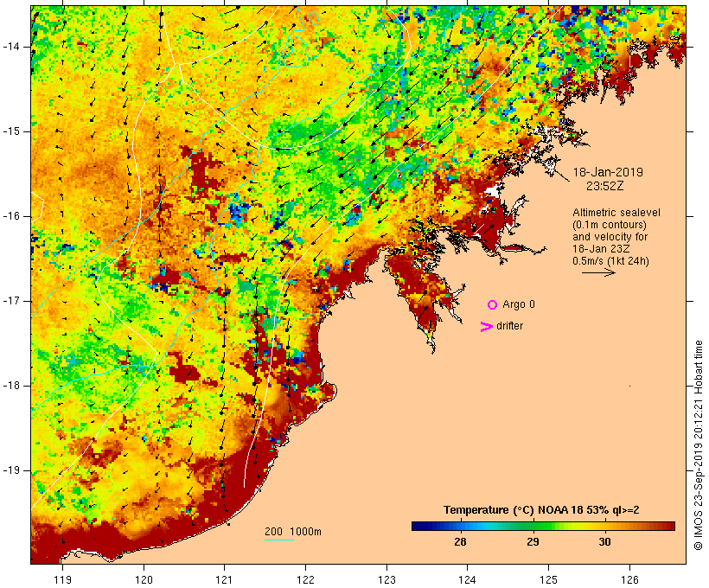Click the colorbar value 30
The width and height of the screenshot is (709, 588).
pyautogui.click(x=604, y=542)
